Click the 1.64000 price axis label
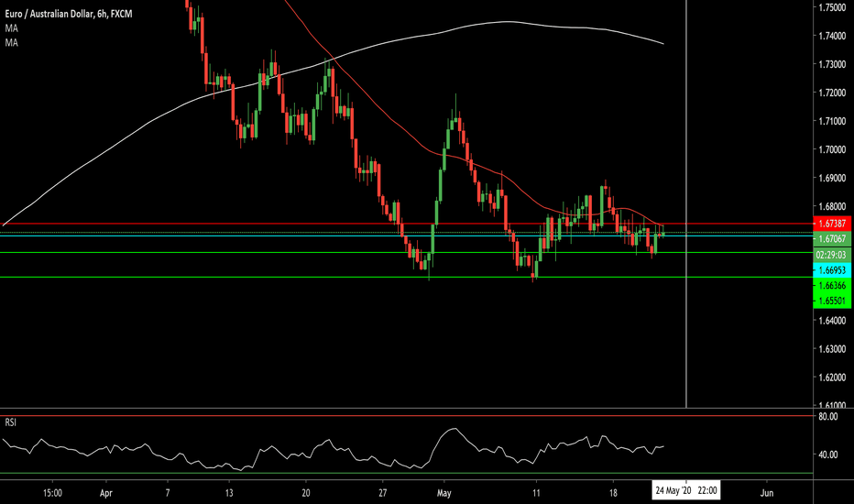854x504 pixels. tap(832, 321)
